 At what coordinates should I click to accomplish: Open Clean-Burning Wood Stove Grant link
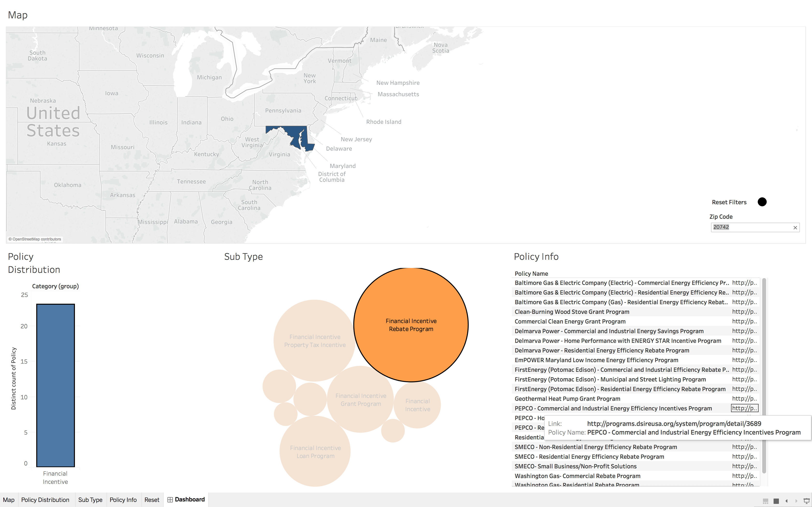tap(744, 312)
